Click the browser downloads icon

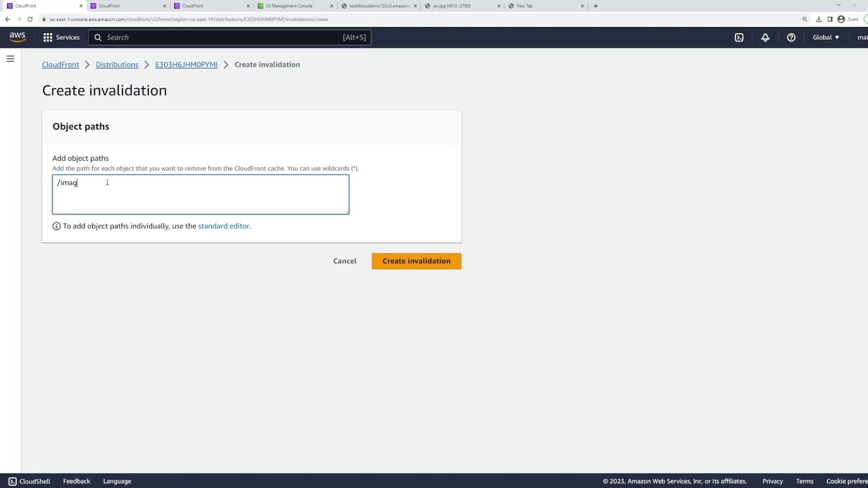click(819, 19)
